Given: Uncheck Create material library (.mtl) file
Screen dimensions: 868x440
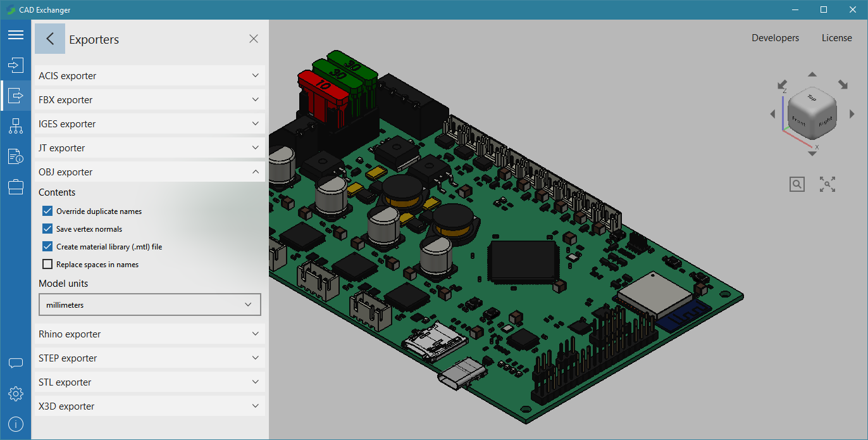Looking at the screenshot, I should coord(47,246).
